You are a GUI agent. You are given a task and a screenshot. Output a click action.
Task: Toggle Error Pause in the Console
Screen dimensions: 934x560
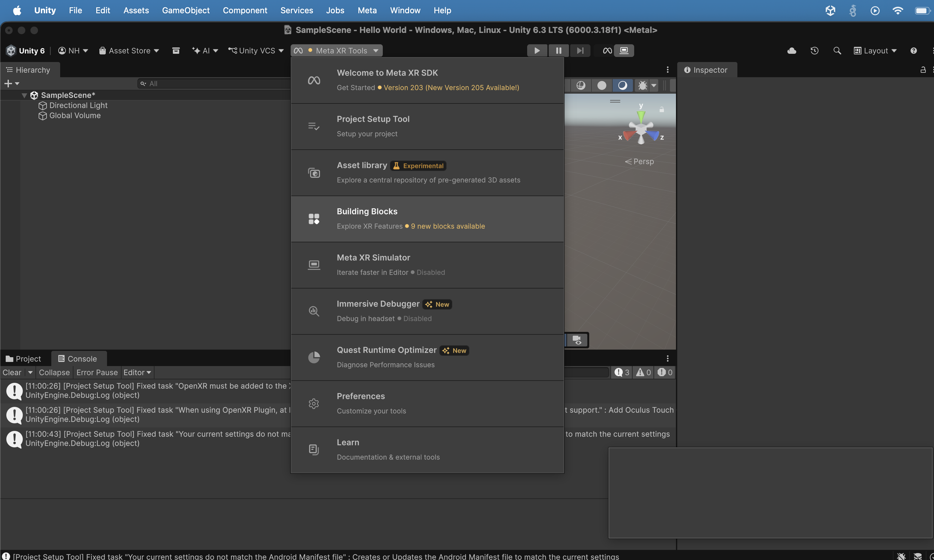point(97,372)
